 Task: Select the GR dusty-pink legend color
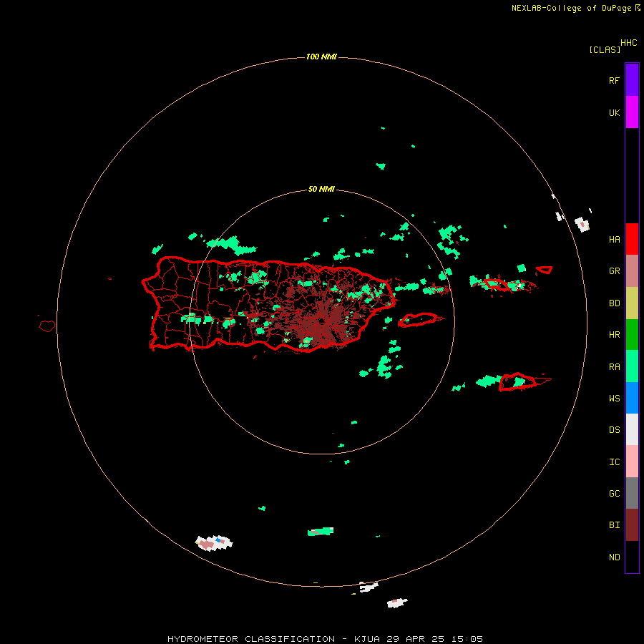click(x=632, y=271)
